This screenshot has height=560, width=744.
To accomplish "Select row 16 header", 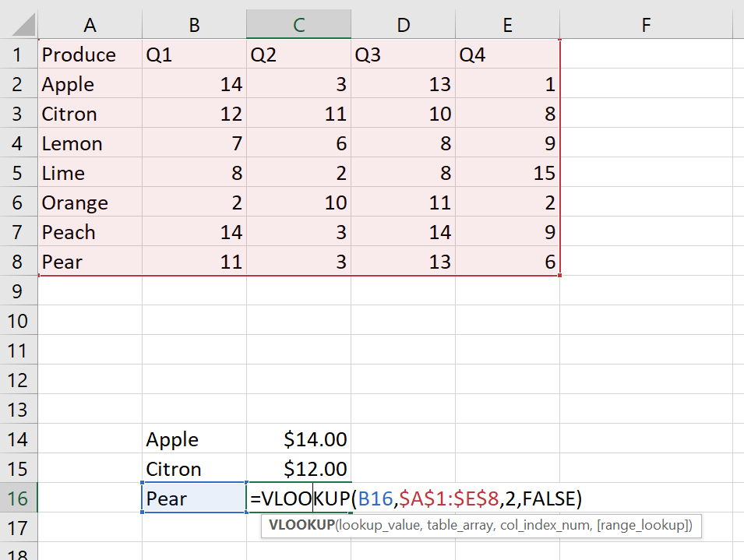I will coord(18,498).
